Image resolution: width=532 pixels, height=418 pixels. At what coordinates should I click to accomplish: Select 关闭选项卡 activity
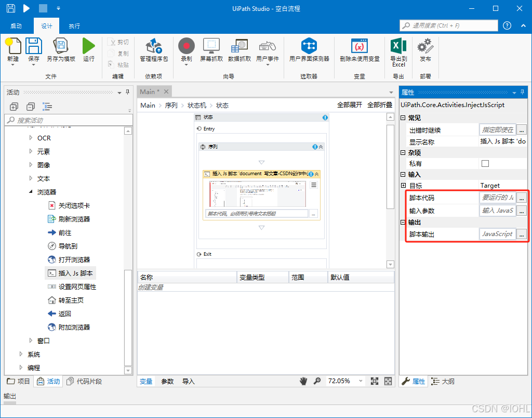(x=69, y=205)
